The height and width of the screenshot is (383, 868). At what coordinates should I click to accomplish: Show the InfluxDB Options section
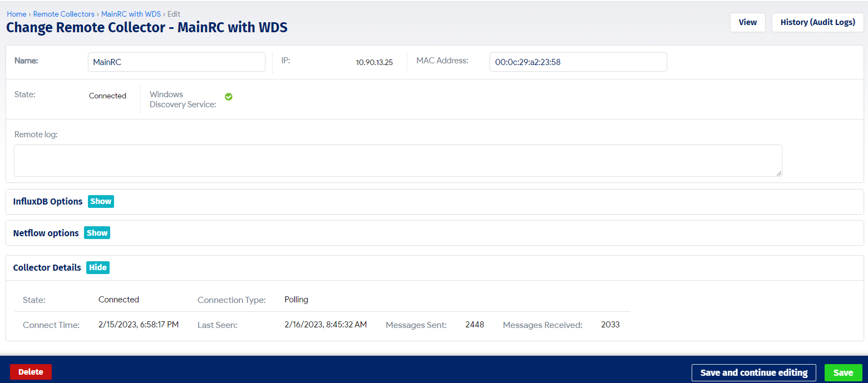tap(101, 201)
